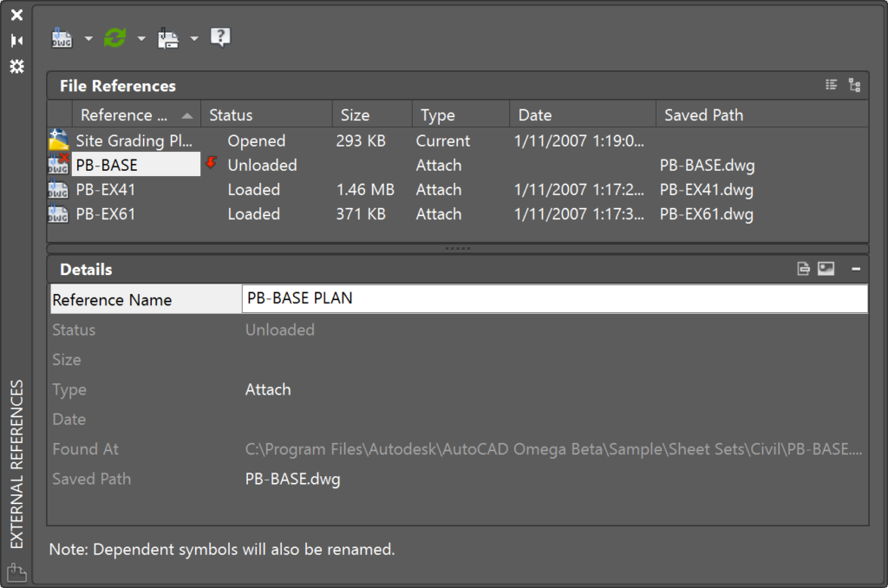The width and height of the screenshot is (888, 588).
Task: Open the Change Path tool
Action: coord(168,37)
